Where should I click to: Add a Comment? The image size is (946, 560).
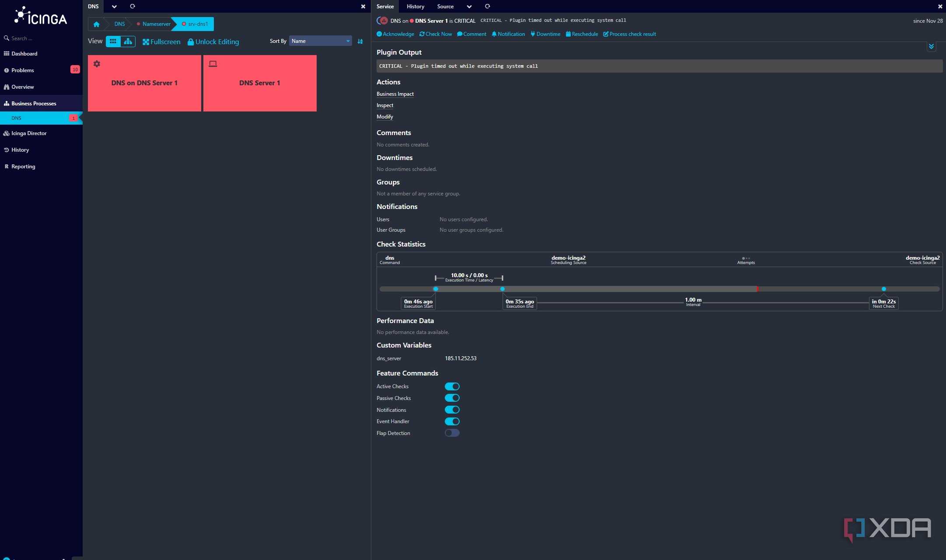471,34
